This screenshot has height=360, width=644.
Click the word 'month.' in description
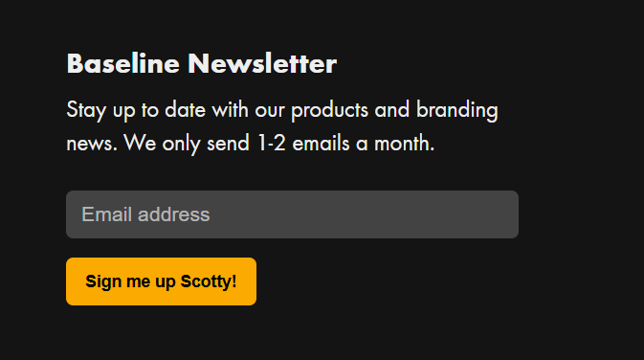click(x=404, y=144)
